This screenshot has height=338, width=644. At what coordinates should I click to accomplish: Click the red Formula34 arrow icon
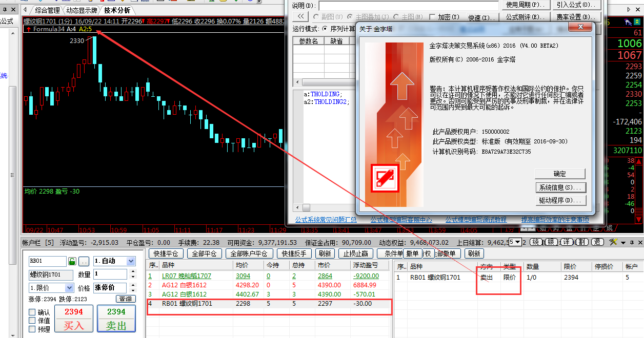(x=28, y=29)
